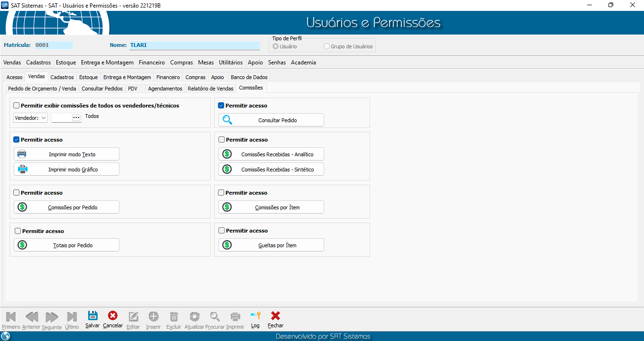Enable showing commissions of all vendedores/técnicos
Image resolution: width=644 pixels, height=341 pixels.
(17, 106)
